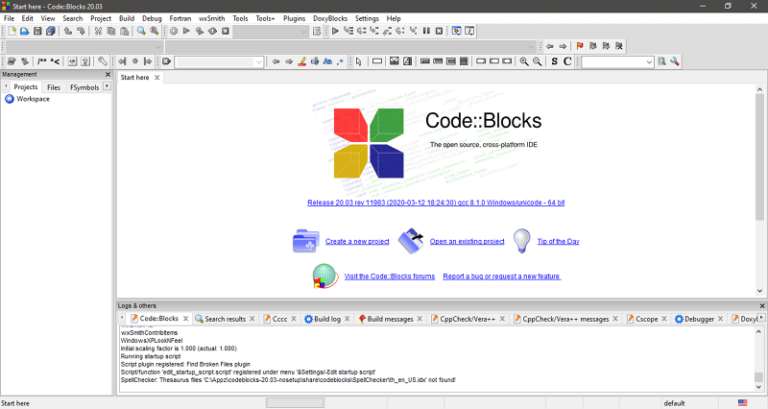Click the Zoom in magnifier icon
Screen dimensions: 768x409
(x=524, y=62)
